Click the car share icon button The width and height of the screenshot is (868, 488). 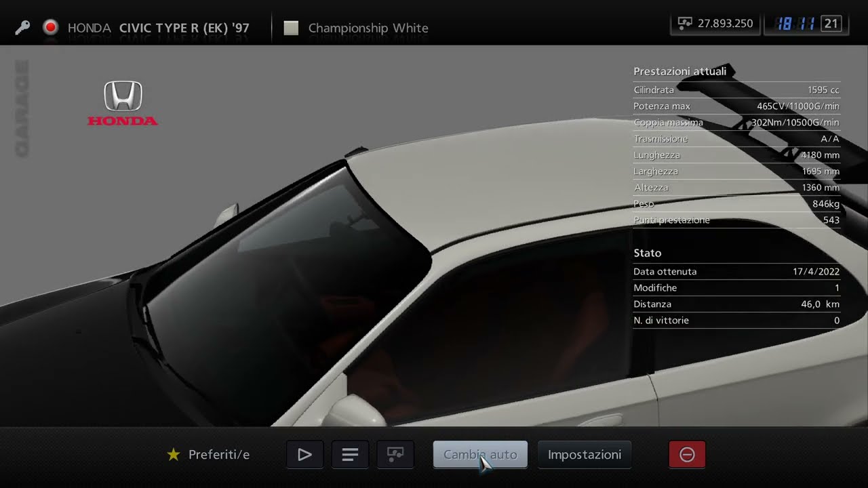click(395, 455)
